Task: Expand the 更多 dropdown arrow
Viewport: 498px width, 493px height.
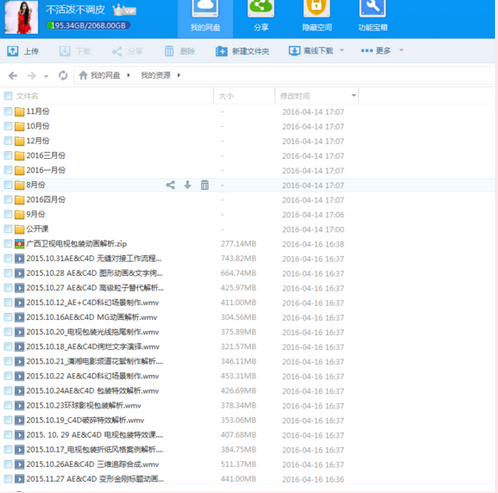Action: tap(401, 50)
